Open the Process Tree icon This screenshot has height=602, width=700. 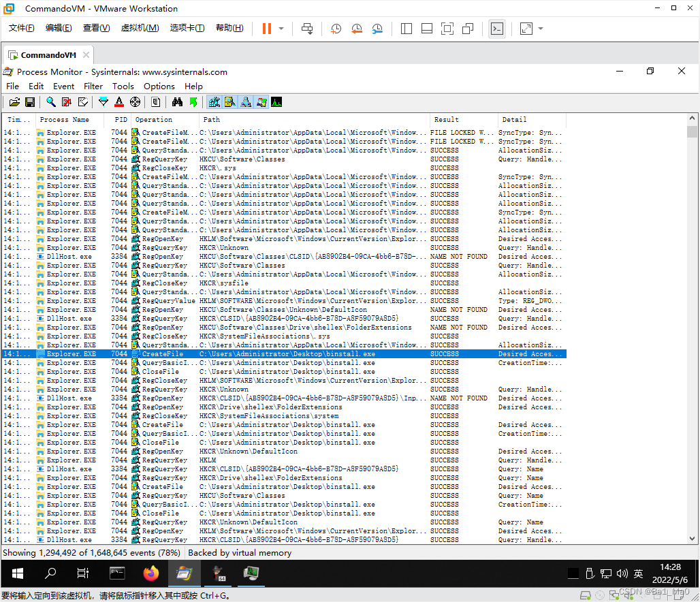(156, 102)
